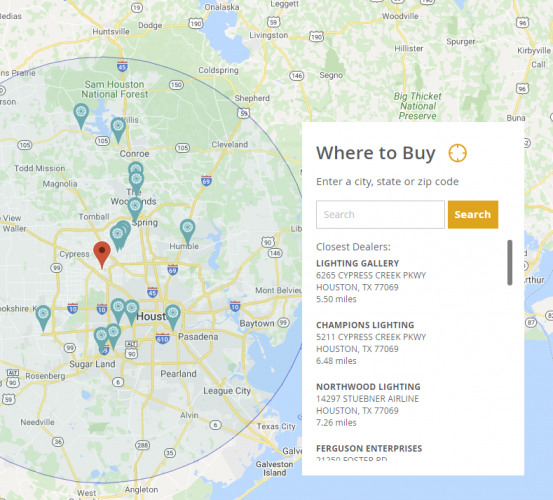The height and width of the screenshot is (500, 553).
Task: Select the dealer pin near Willis
Action: pos(118,130)
